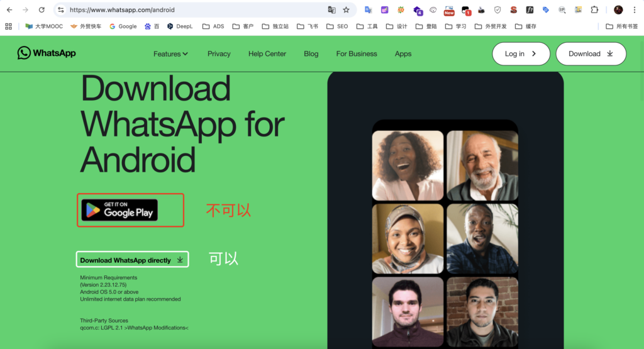The image size is (644, 349).
Task: Open the Privacy nav item
Action: 219,54
